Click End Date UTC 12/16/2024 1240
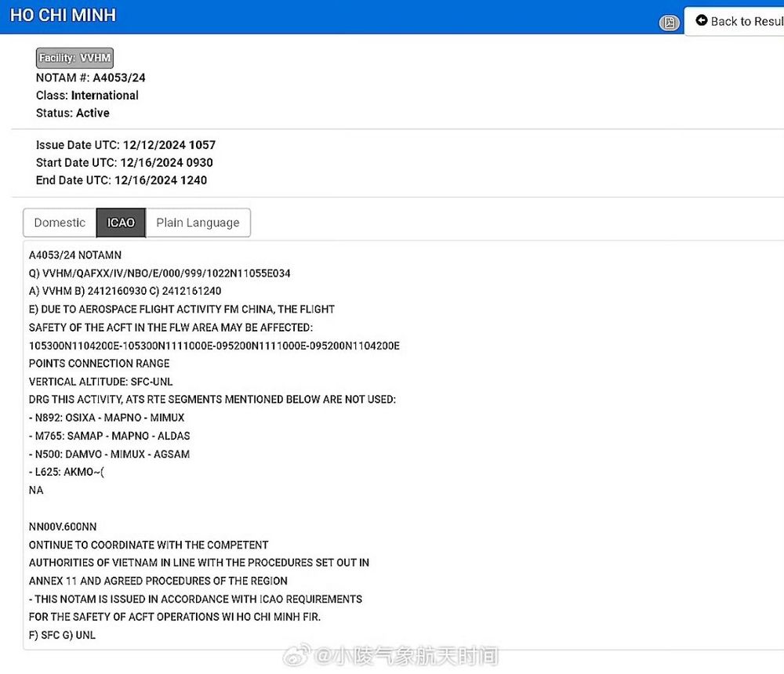Viewport: 784px width, 674px height. pyautogui.click(x=121, y=180)
